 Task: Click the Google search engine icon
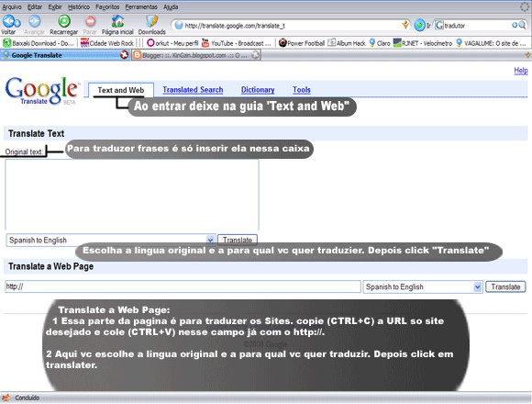click(439, 26)
